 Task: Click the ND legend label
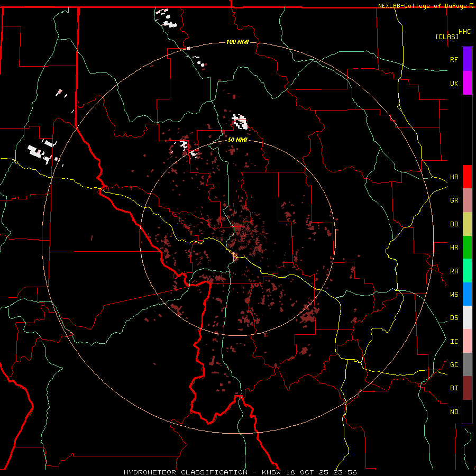(x=454, y=411)
